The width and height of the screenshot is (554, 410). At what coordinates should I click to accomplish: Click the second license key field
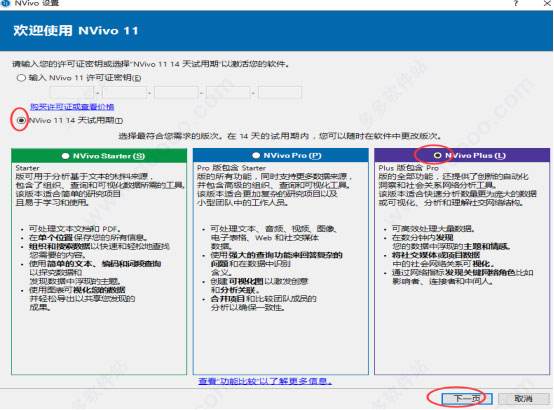125,93
